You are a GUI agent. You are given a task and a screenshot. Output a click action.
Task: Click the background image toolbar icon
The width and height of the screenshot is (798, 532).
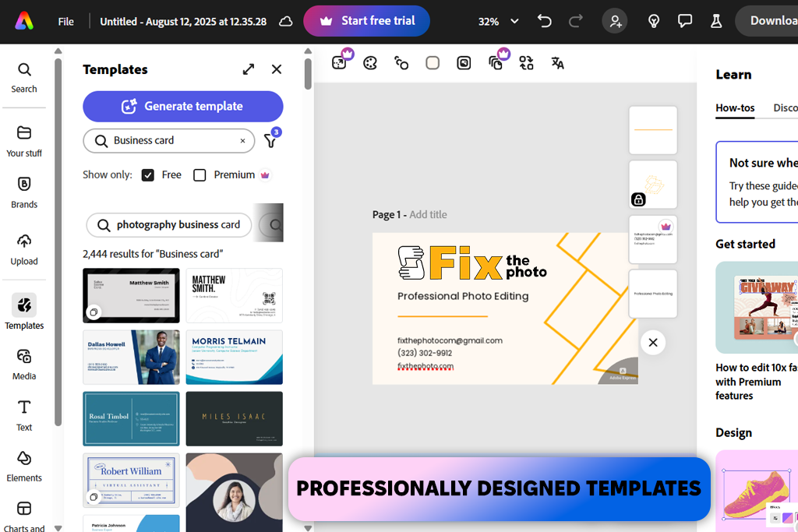click(x=464, y=63)
